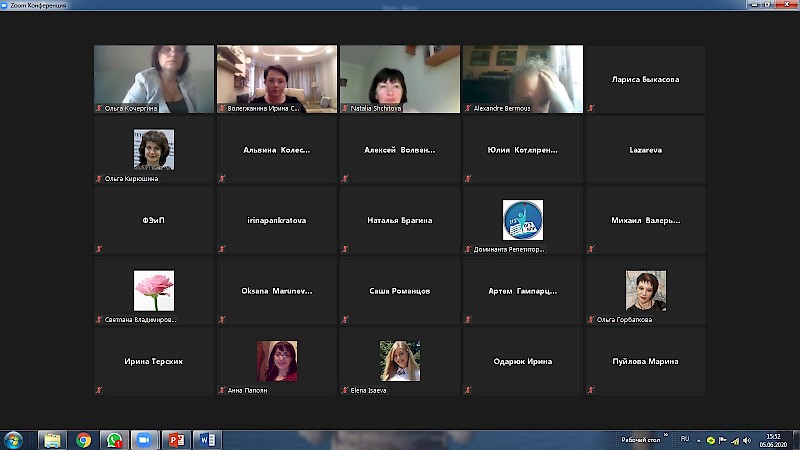Open PowerPoint from the taskbar
Image resolution: width=800 pixels, height=450 pixels.
(178, 440)
